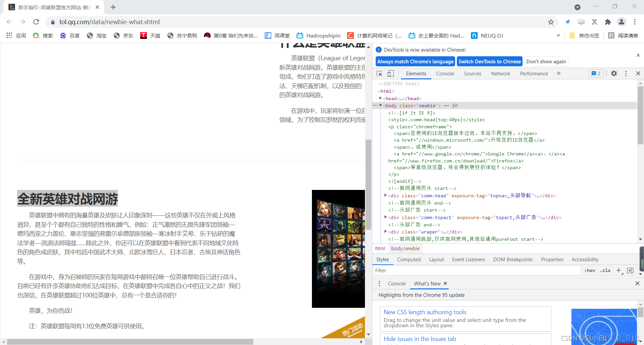
Task: Close the DevTools drawer
Action: [637, 283]
